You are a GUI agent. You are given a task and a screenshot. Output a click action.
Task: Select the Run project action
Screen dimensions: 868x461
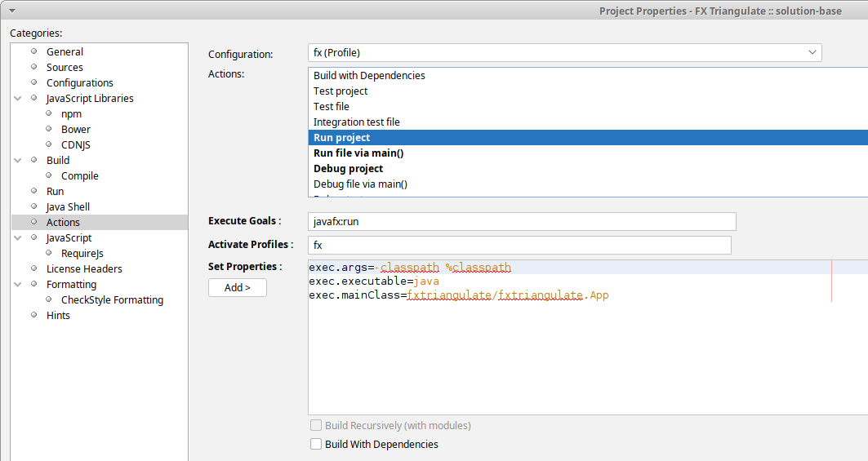tap(588, 137)
